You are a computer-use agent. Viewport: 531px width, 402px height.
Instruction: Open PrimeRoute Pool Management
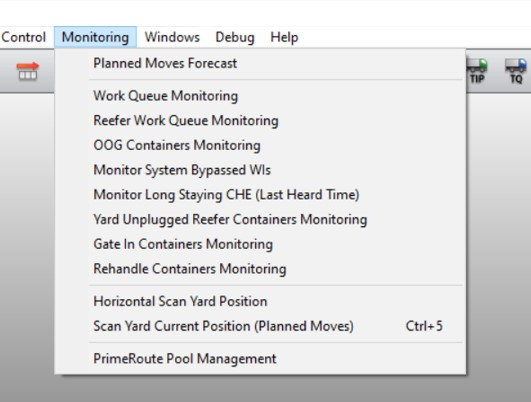click(x=260, y=359)
